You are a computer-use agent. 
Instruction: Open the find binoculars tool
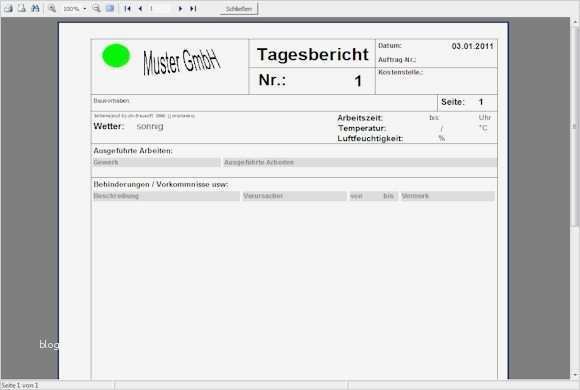(36, 8)
